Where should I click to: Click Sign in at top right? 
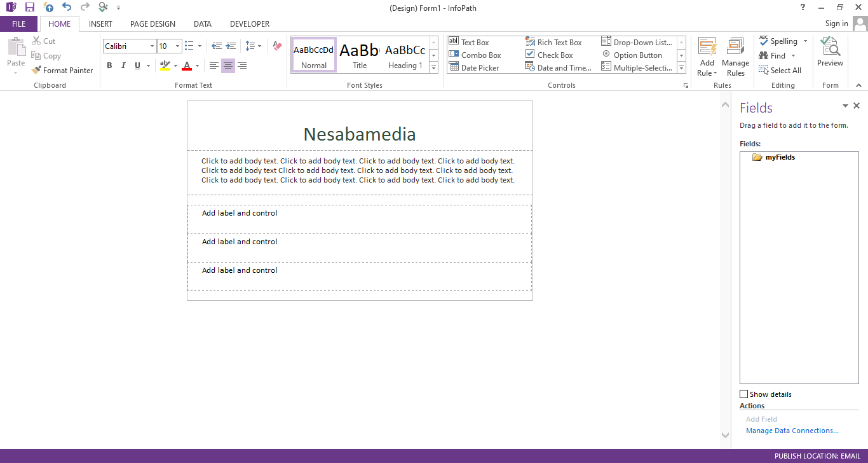[836, 24]
